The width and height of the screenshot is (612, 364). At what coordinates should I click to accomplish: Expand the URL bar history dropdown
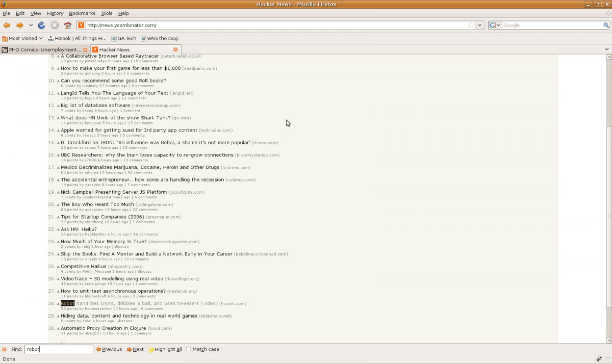point(479,25)
